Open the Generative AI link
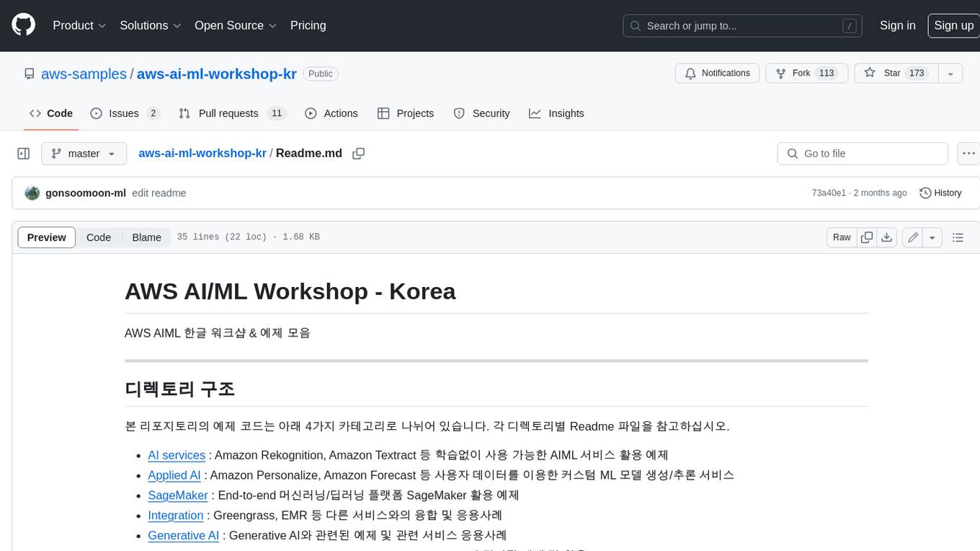Screen dimensions: 980x551 (x=183, y=536)
